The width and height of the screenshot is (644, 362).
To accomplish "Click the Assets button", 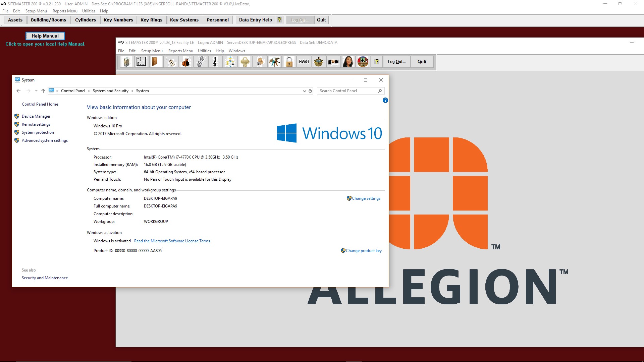I will point(15,20).
